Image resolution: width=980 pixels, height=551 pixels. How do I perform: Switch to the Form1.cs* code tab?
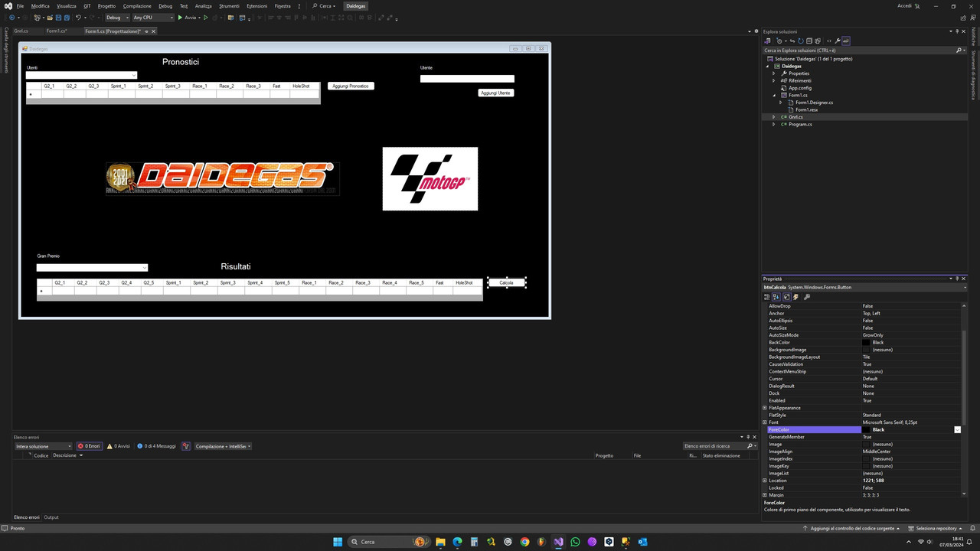57,31
